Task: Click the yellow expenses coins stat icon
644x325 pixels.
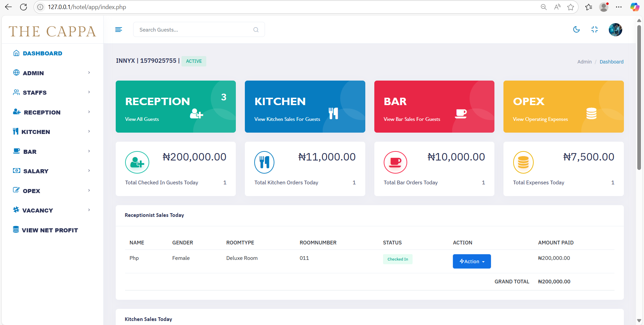Action: point(523,162)
